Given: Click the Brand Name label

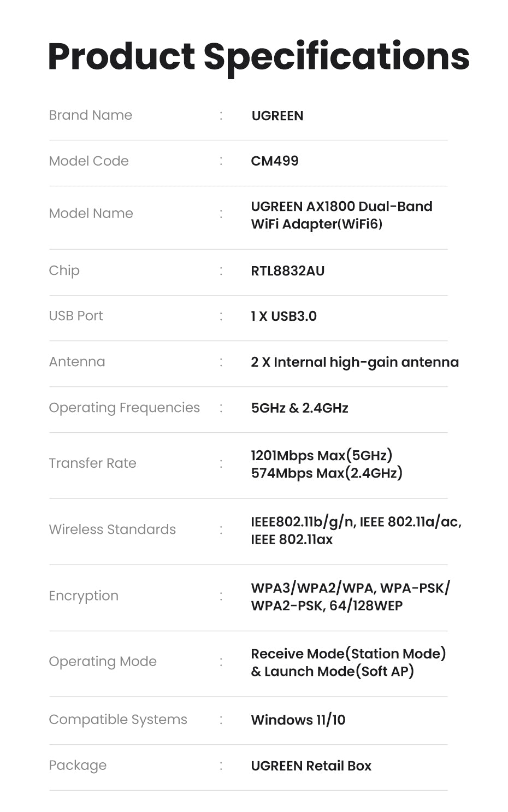Looking at the screenshot, I should [x=91, y=115].
